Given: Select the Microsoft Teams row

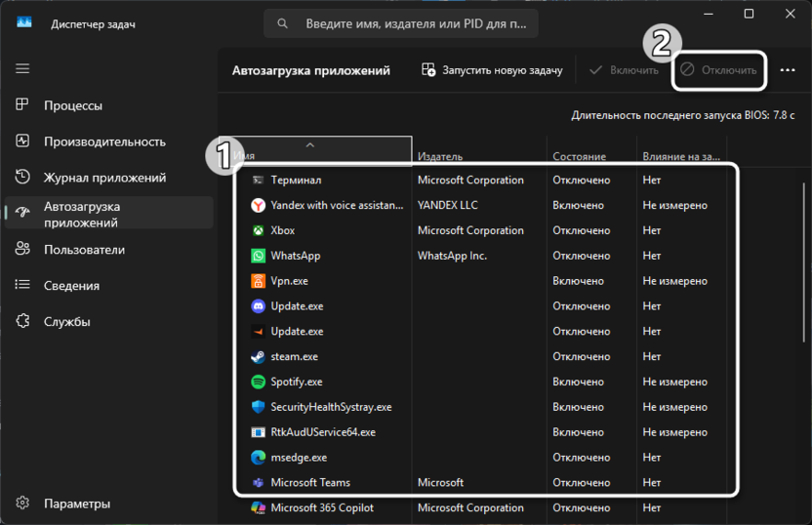Looking at the screenshot, I should click(x=310, y=482).
